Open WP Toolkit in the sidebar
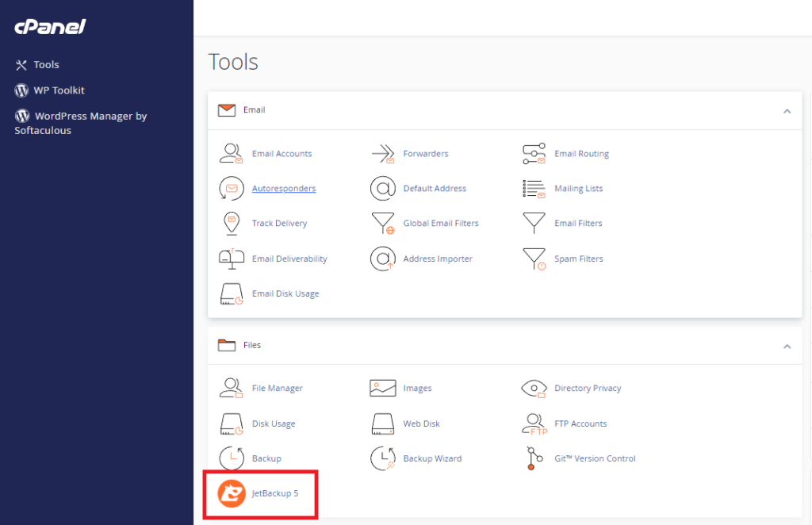Image resolution: width=812 pixels, height=525 pixels. coord(50,90)
